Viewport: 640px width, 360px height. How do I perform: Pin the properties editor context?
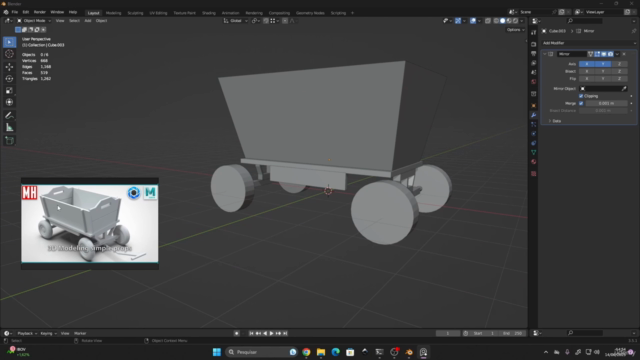coord(633,31)
